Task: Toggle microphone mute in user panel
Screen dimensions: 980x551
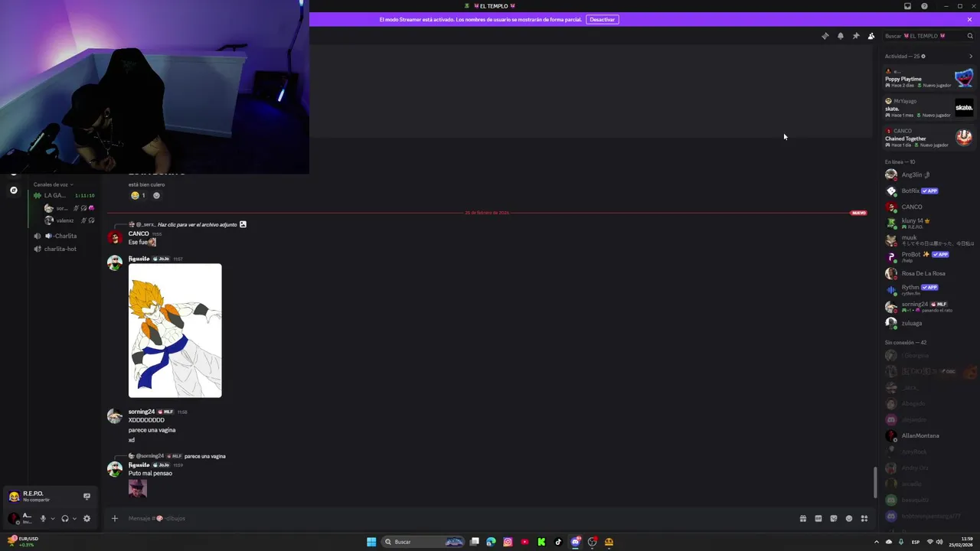Action: [x=43, y=518]
